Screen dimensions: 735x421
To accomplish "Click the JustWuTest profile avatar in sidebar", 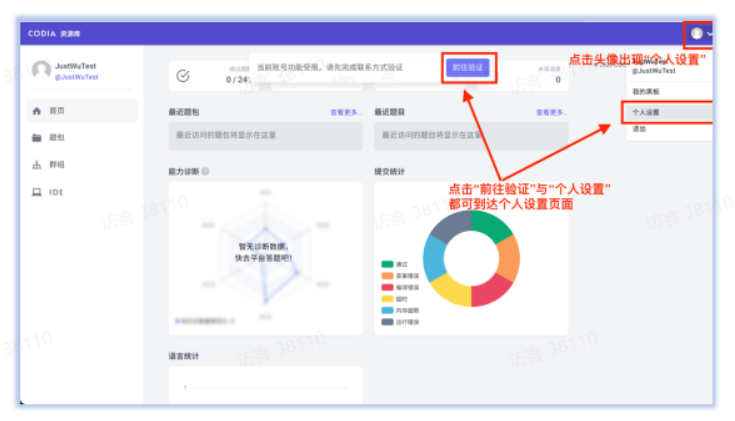I will click(x=41, y=70).
